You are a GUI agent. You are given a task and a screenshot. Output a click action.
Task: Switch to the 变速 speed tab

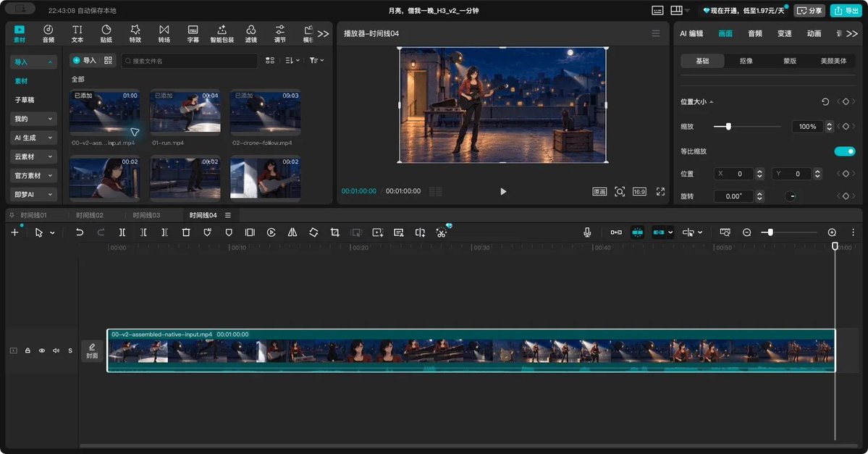pos(785,34)
